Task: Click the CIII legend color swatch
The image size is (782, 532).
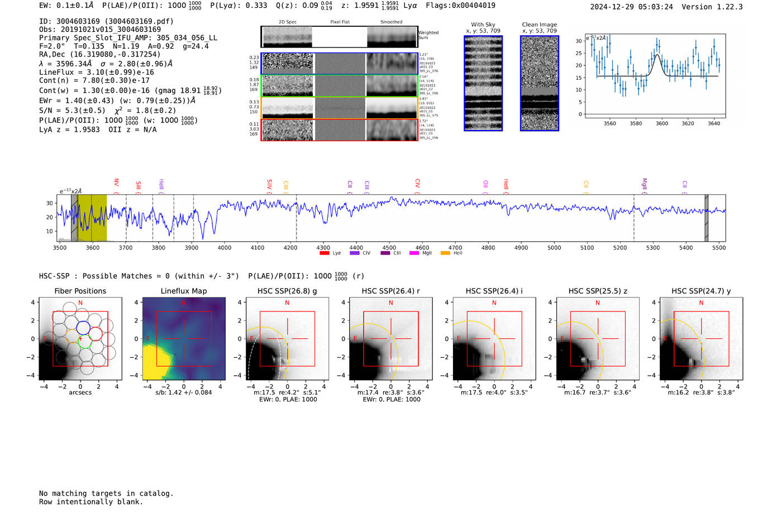Action: 385,253
